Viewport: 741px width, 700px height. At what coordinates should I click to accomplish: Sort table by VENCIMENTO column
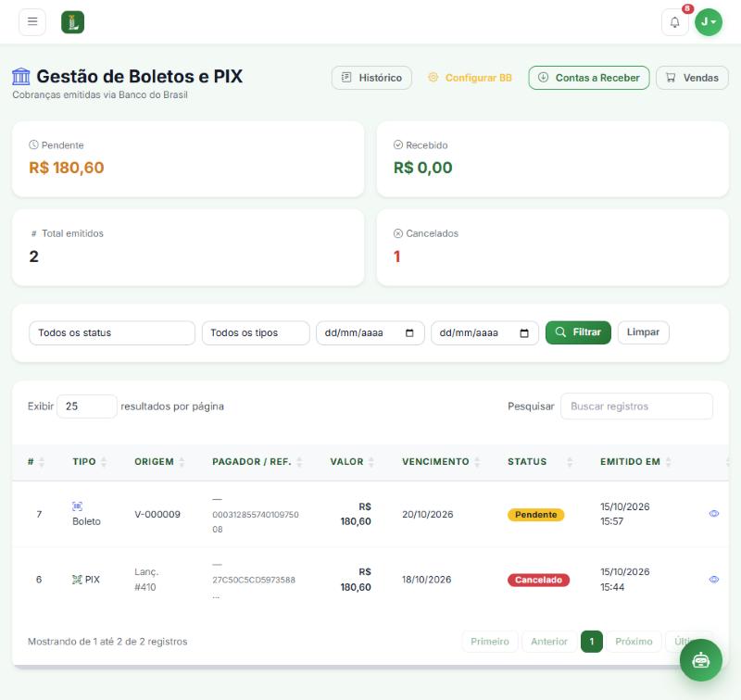(441, 462)
